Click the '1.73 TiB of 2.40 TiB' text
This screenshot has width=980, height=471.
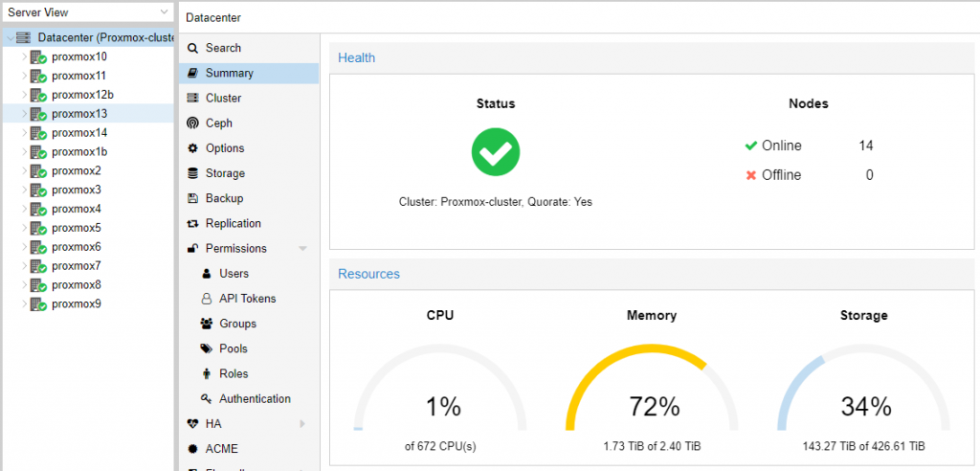[652, 447]
